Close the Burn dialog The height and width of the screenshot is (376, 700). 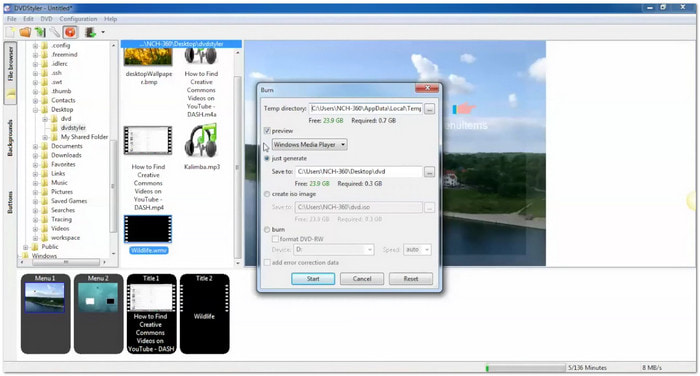(427, 88)
